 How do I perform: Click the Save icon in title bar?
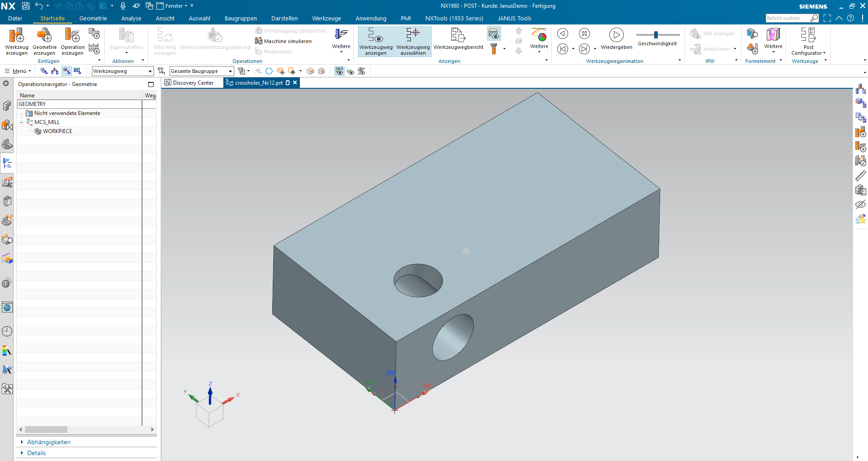(x=26, y=6)
